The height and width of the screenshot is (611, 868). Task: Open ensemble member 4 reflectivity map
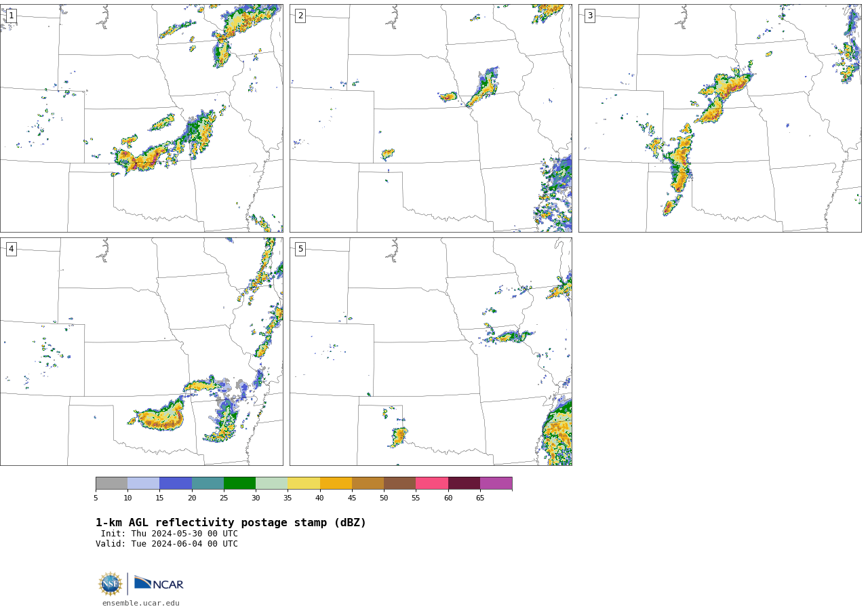click(x=142, y=351)
